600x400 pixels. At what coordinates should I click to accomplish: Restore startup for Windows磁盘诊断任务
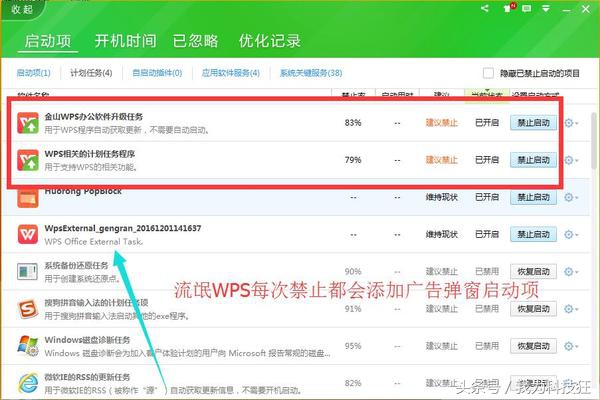point(533,346)
